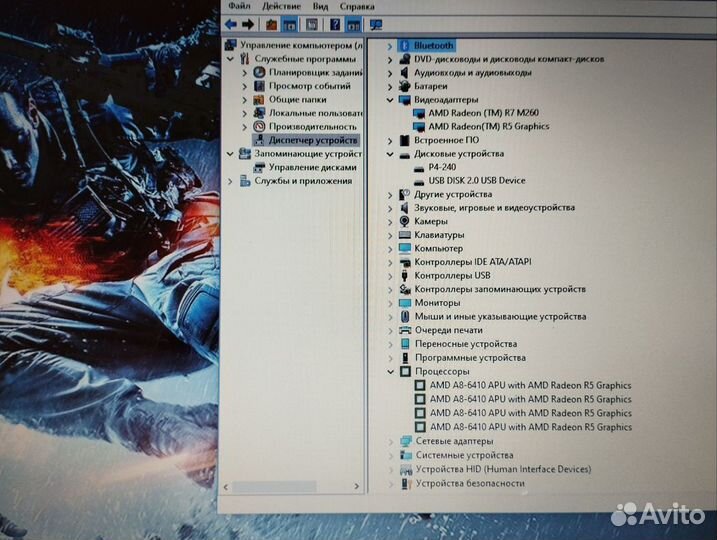
Task: Click the Планировщик заданий clock icon
Action: click(259, 72)
